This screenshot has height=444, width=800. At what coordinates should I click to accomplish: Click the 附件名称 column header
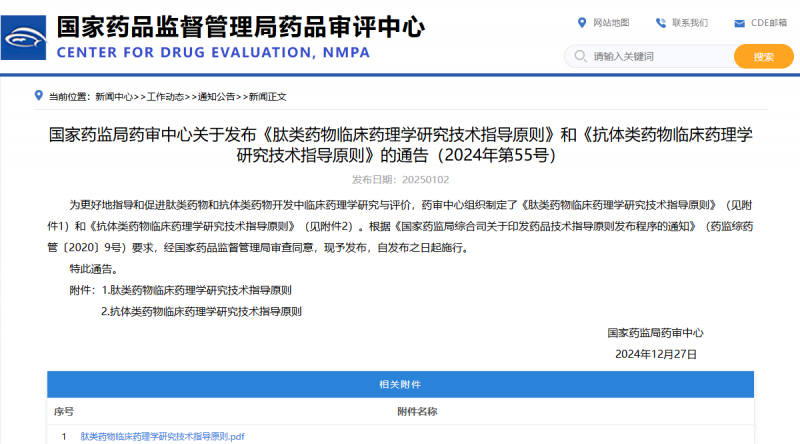pyautogui.click(x=417, y=411)
